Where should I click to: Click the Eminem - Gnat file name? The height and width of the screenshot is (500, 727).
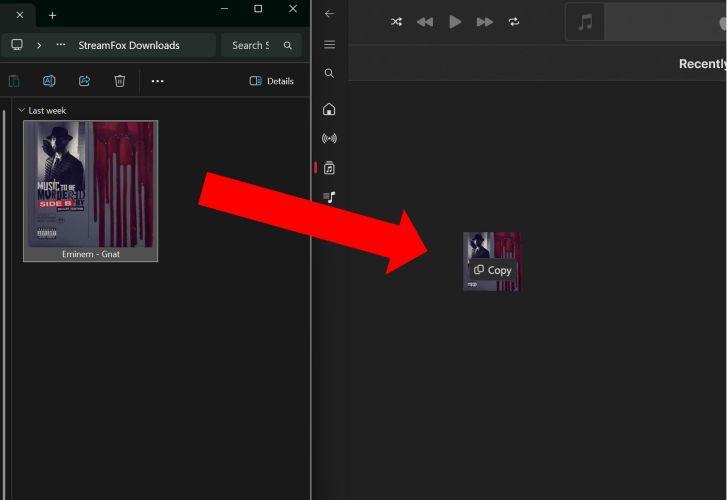pos(91,254)
